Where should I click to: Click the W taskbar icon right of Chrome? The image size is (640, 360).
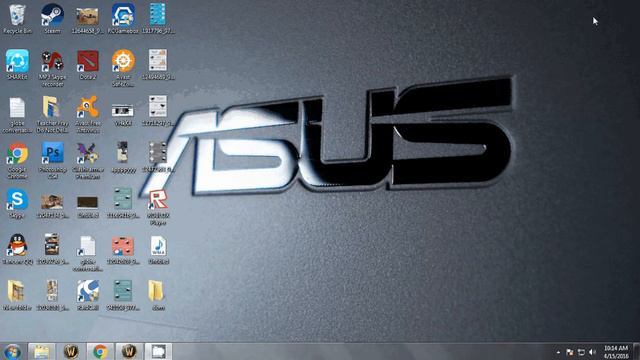pyautogui.click(x=129, y=351)
